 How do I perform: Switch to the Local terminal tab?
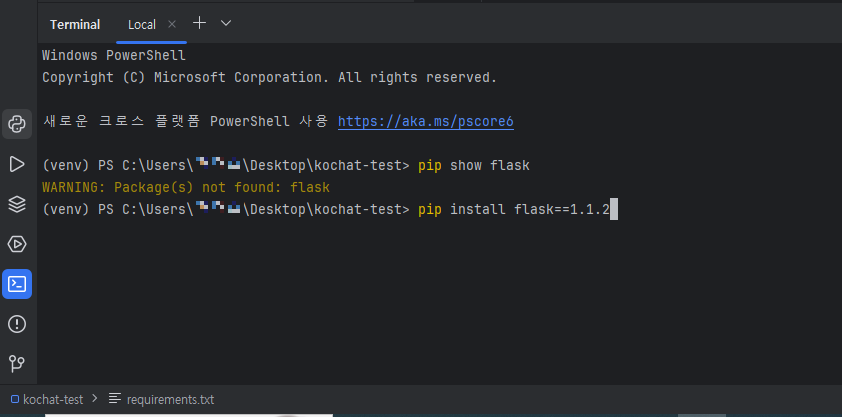click(x=142, y=25)
